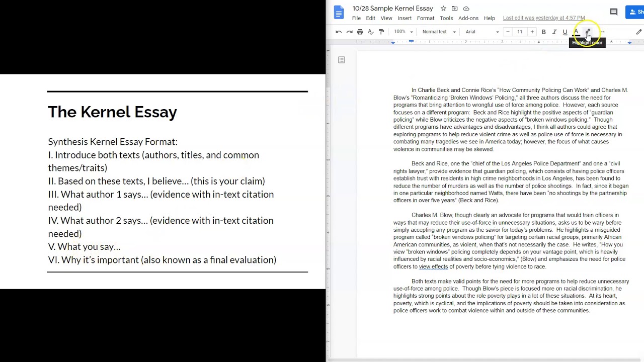The image size is (644, 362).
Task: Click the line "V. What you say…"
Action: coord(84,247)
